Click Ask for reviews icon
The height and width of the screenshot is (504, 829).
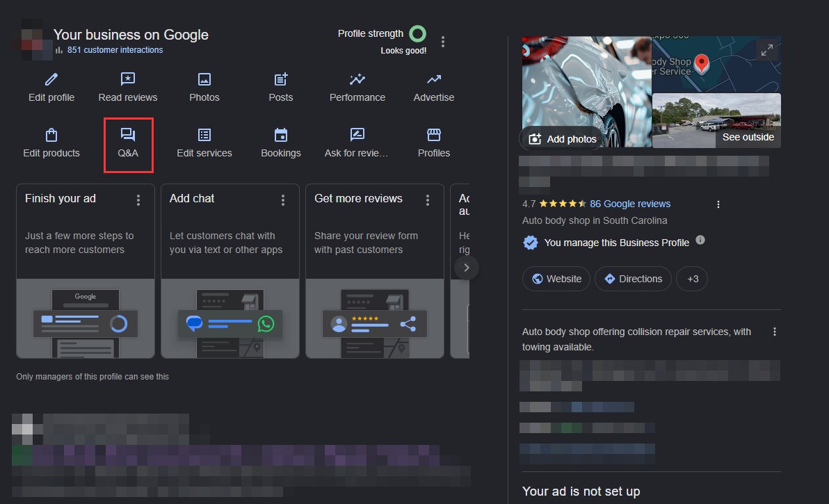tap(357, 135)
